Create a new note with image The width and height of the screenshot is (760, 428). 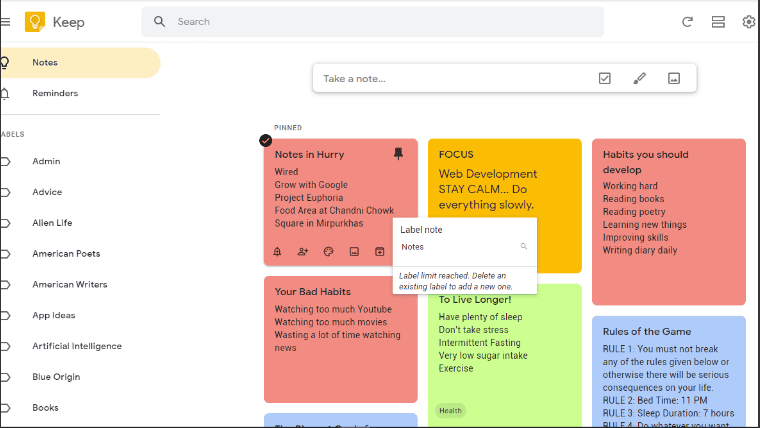674,78
